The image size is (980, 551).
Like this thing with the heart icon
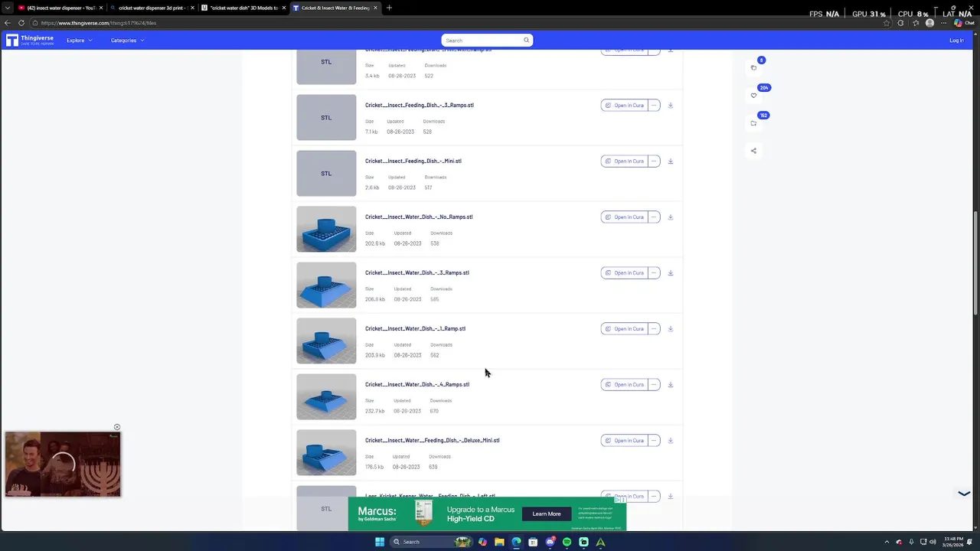[753, 96]
